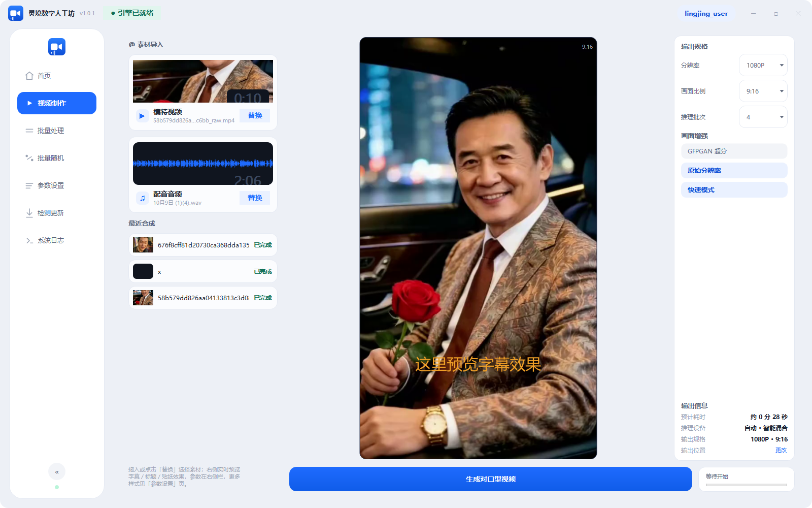Click the music note audio icon

pos(142,198)
